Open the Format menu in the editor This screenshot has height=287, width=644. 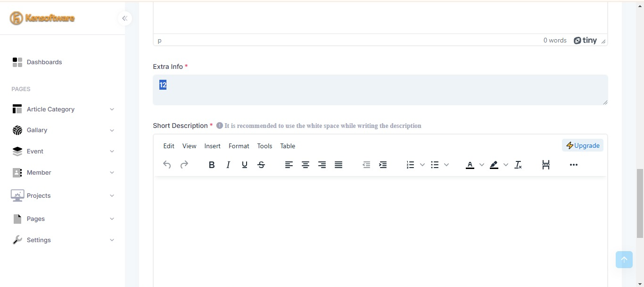coord(239,146)
